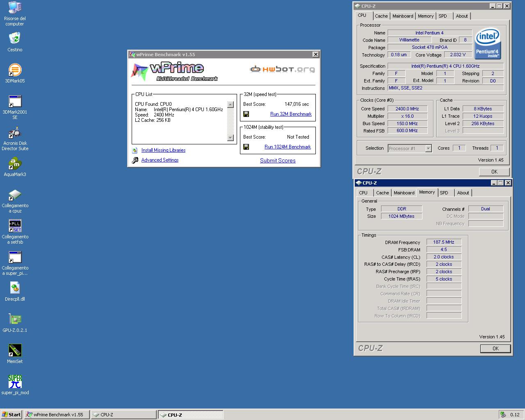This screenshot has height=420, width=525.
Task: Expand the Processor #1 selection dropdown
Action: [x=428, y=148]
